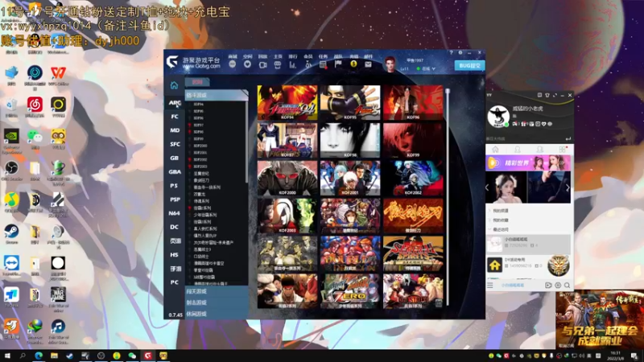Show next banner with right arrow in YY
644x362 pixels.
pos(568,188)
